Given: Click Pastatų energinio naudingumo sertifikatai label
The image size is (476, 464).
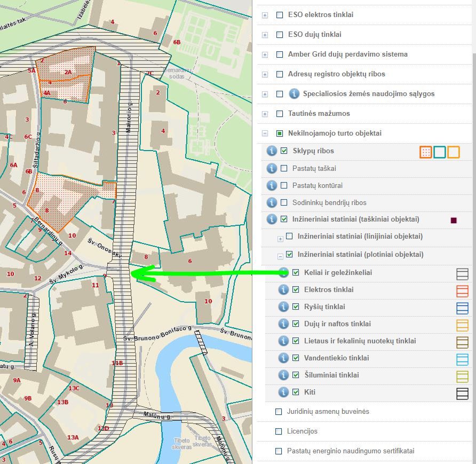Looking at the screenshot, I should (350, 451).
